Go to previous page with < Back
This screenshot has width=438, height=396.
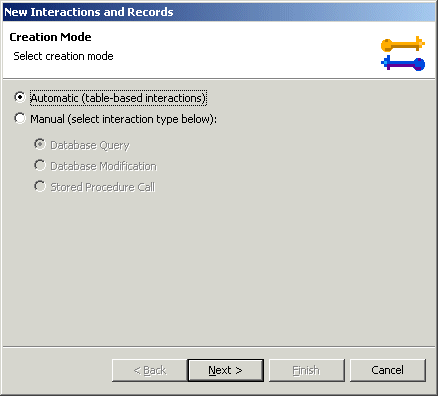150,370
